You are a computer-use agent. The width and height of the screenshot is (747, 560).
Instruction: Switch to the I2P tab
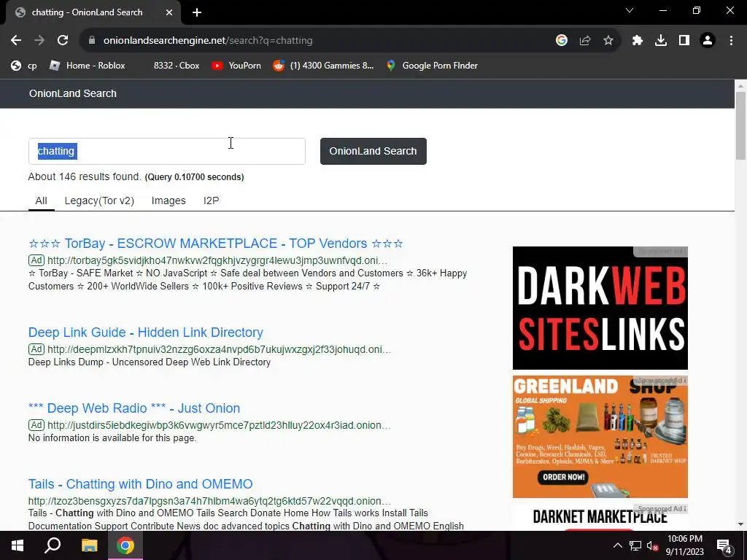[x=211, y=201]
